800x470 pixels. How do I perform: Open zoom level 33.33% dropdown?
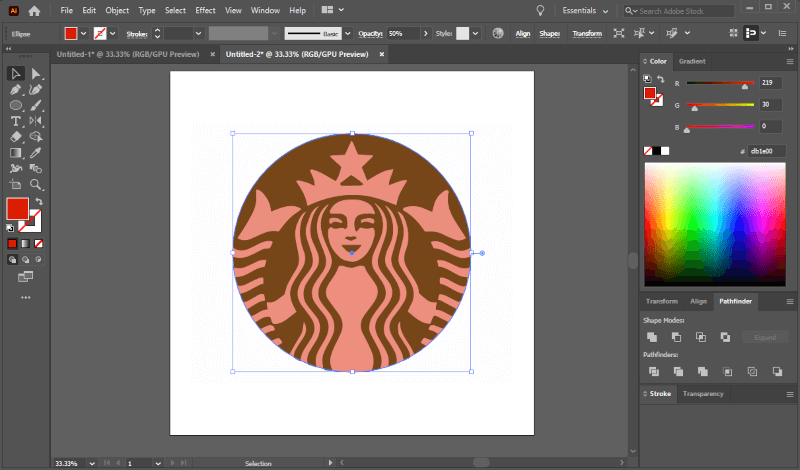pyautogui.click(x=92, y=463)
